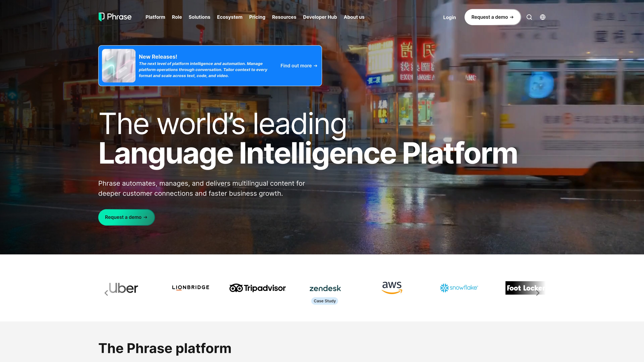
Task: Click the Zendesk logo
Action: [x=325, y=288]
